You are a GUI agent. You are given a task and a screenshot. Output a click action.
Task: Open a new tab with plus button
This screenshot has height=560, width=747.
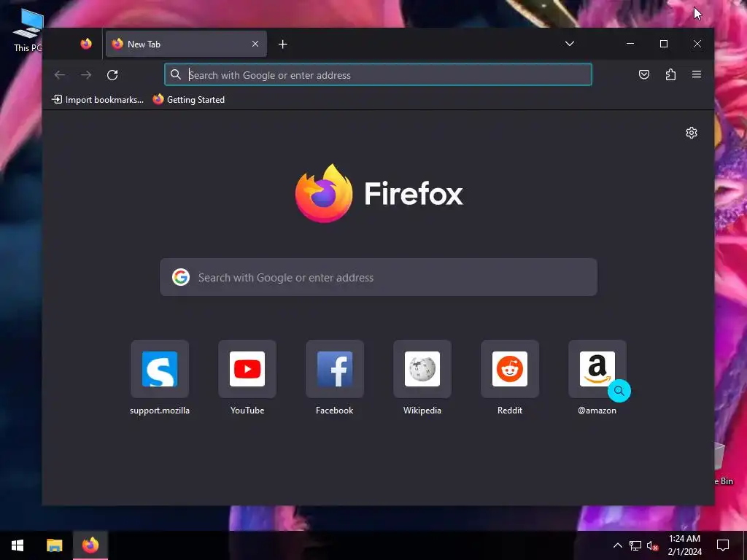[x=282, y=44]
